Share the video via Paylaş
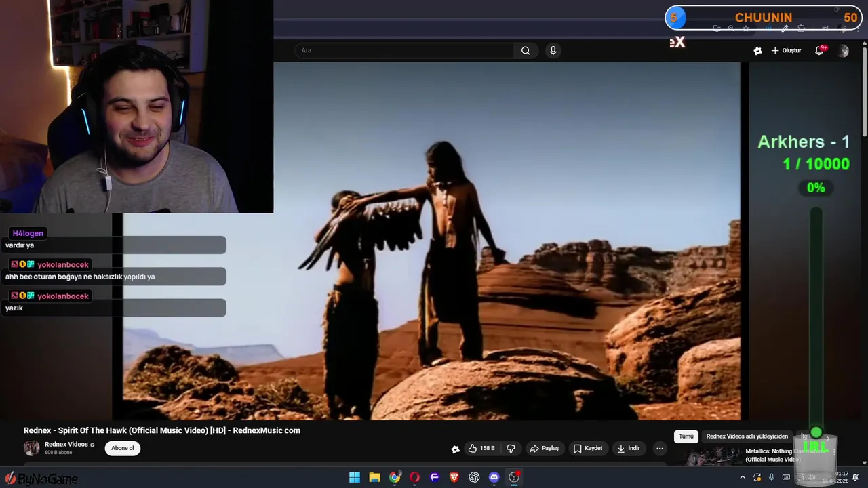Image resolution: width=868 pixels, height=488 pixels. coord(545,448)
